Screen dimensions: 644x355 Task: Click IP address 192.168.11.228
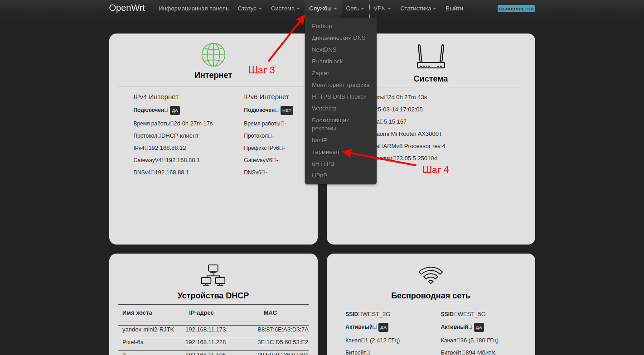tap(205, 342)
